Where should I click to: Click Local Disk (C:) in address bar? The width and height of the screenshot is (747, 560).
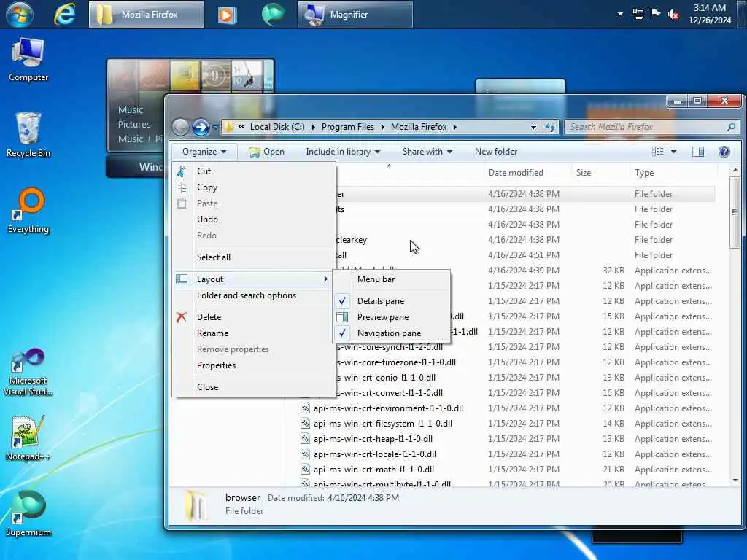click(277, 127)
